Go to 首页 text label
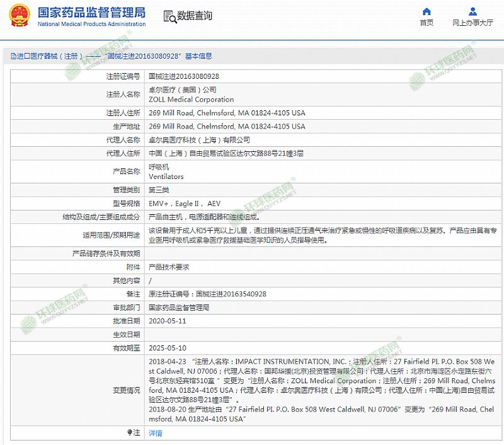The image size is (504, 445). pyautogui.click(x=427, y=23)
